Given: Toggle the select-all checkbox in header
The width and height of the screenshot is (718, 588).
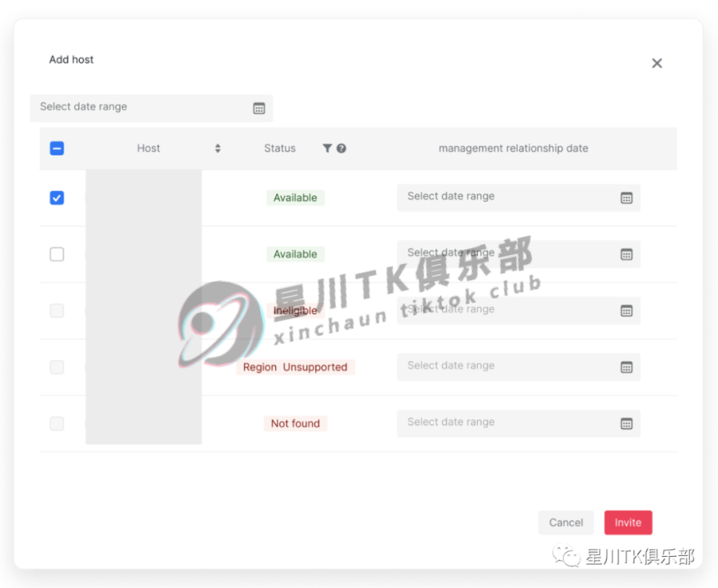Looking at the screenshot, I should pos(57,148).
